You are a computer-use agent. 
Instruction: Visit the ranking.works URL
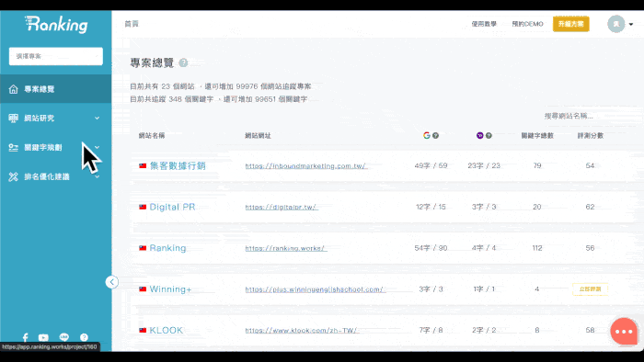pos(286,248)
